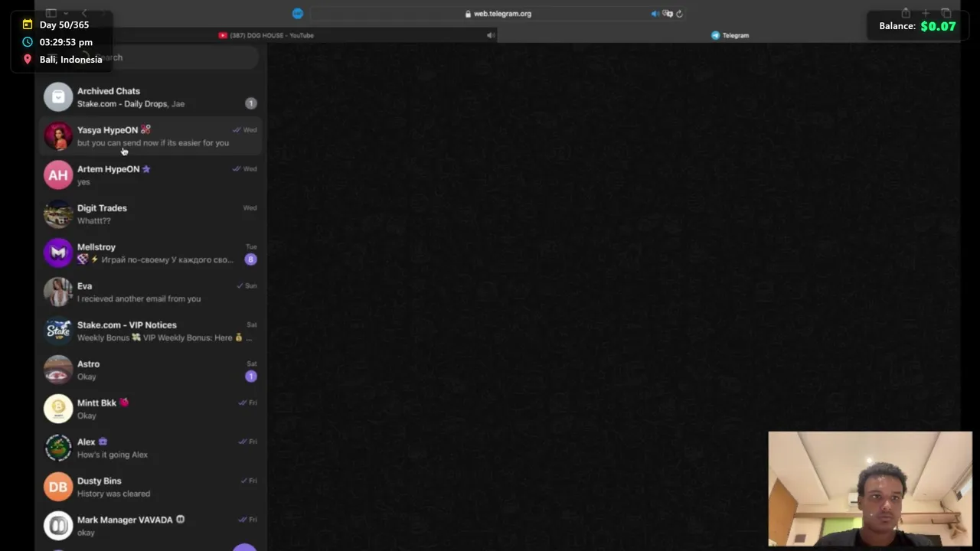This screenshot has width=980, height=551.
Task: Toggle the Safari sidebar icon
Action: click(51, 13)
